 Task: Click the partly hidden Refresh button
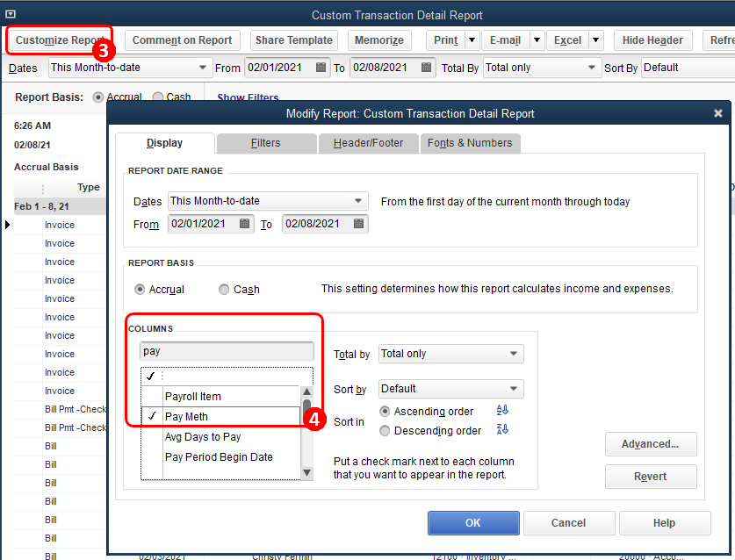pos(719,40)
